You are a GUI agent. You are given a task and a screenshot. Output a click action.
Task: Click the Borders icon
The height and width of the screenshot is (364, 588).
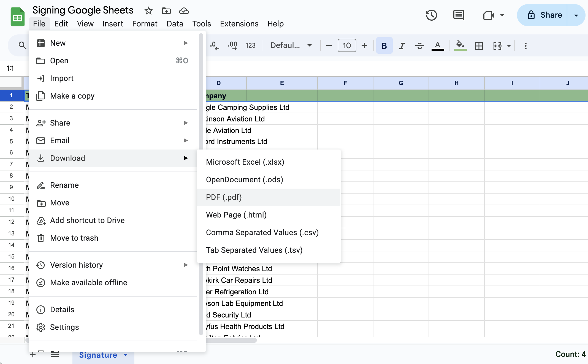(479, 45)
